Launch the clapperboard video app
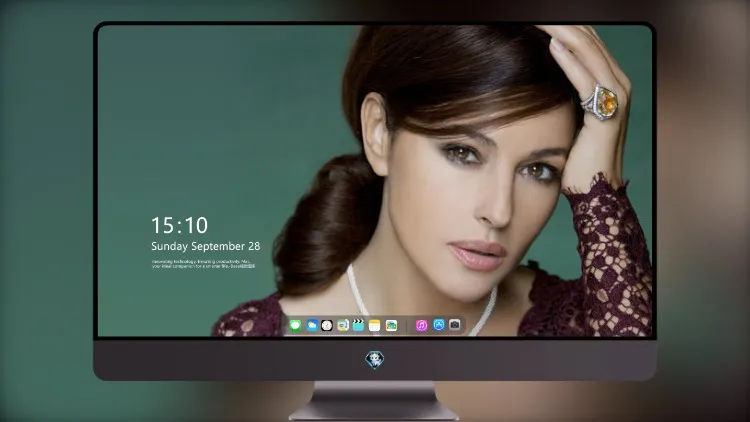This screenshot has height=422, width=750. click(x=358, y=326)
